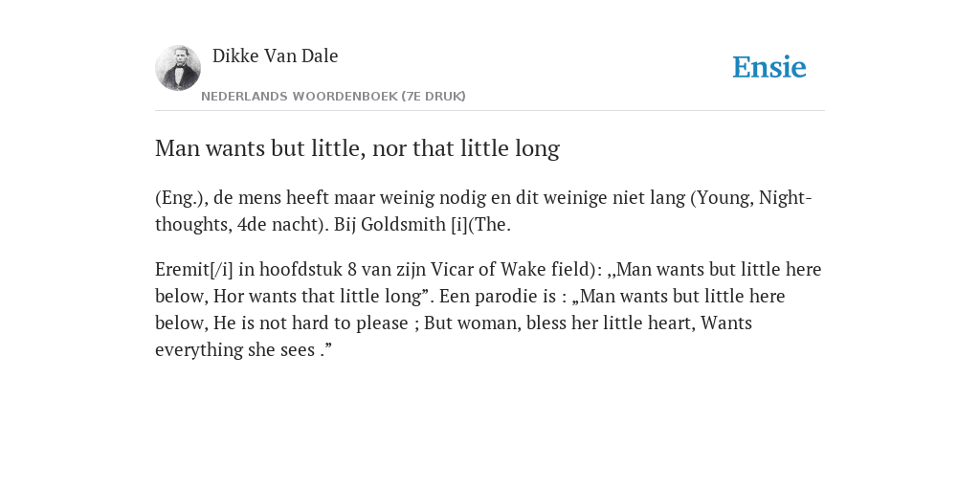Click the author name Dikke Van Dale

coord(275,56)
